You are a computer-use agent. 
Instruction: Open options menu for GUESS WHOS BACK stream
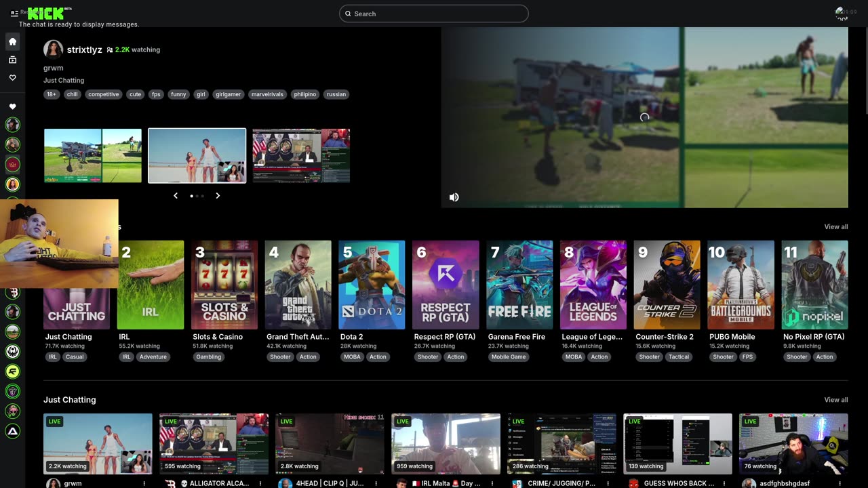coord(724,483)
